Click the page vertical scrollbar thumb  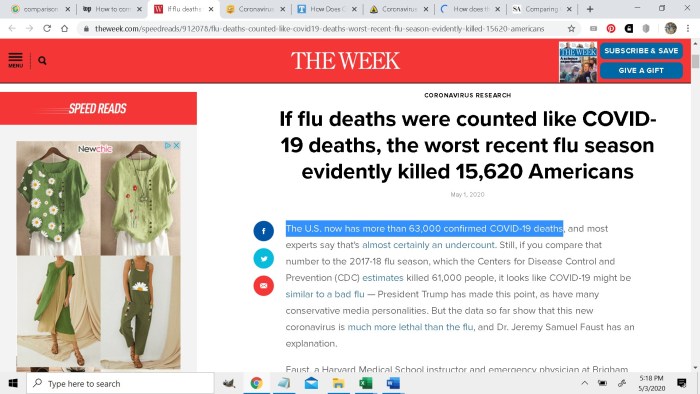point(695,62)
